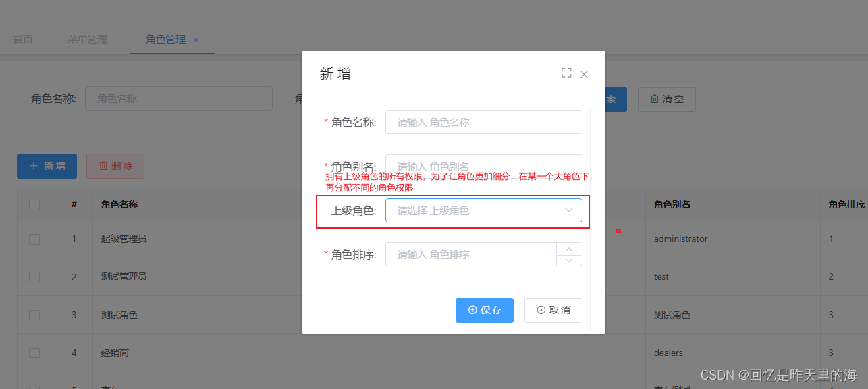Click the 测试角色 role name cell
This screenshot has width=868, height=389.
[119, 315]
